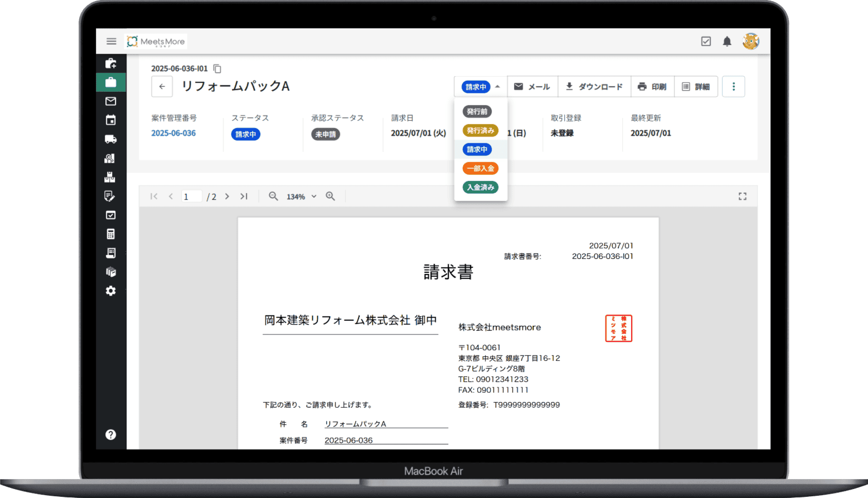Click the 未申請 approval status badge
The image size is (868, 498).
pos(326,134)
